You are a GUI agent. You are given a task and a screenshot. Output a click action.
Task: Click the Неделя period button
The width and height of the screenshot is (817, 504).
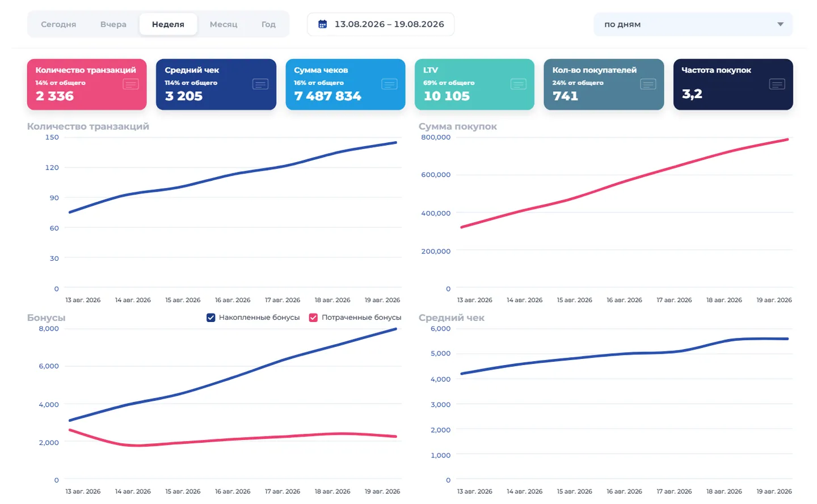pyautogui.click(x=168, y=24)
